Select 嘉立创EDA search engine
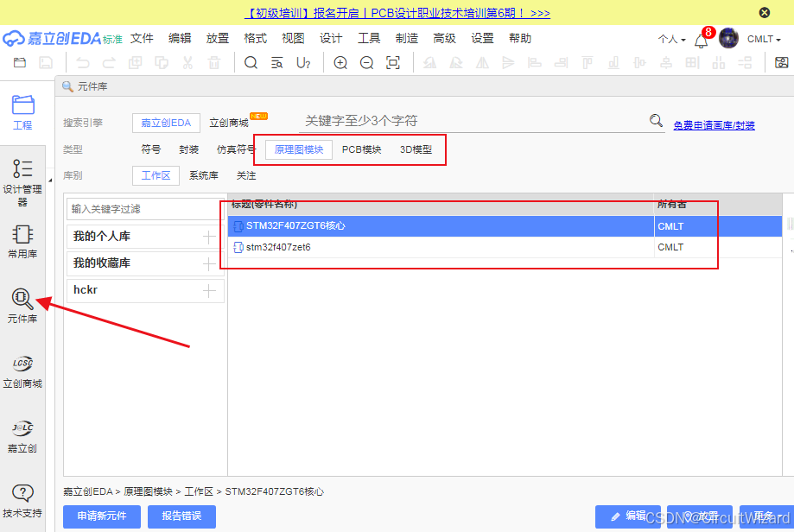The width and height of the screenshot is (794, 532). pyautogui.click(x=166, y=123)
